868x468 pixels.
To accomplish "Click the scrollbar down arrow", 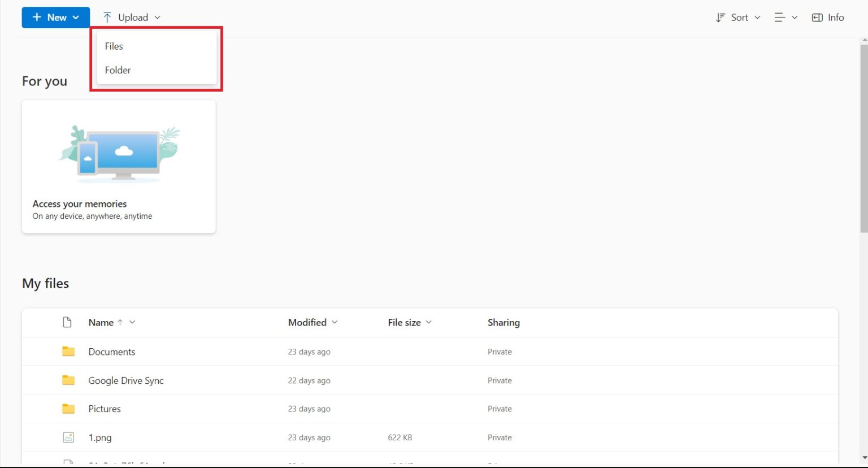I will pos(863,459).
